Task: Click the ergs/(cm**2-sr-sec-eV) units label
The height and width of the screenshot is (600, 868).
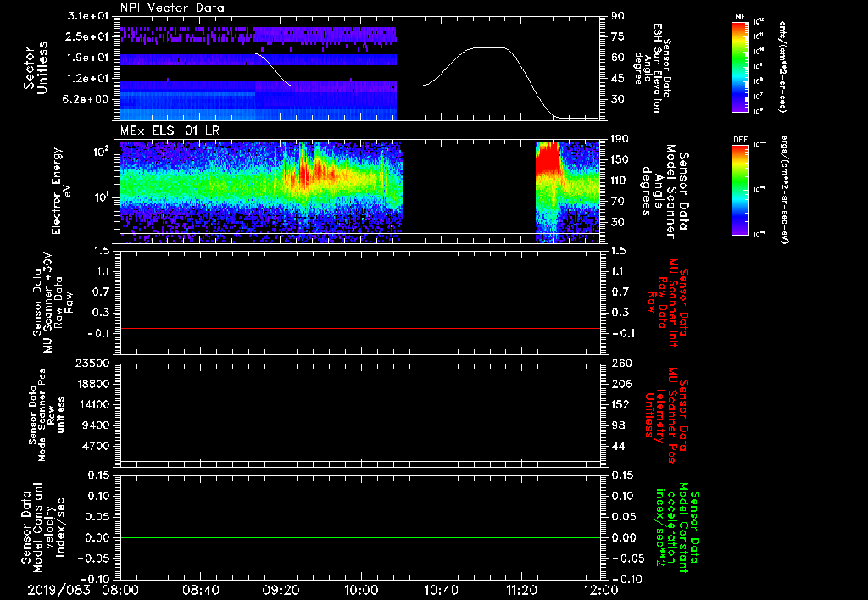Action: tap(784, 190)
